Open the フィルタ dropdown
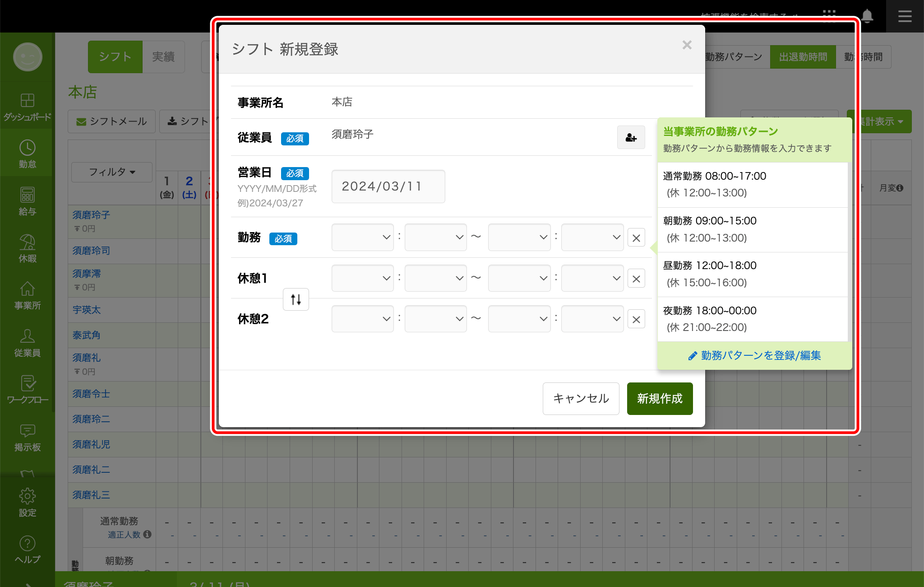924x587 pixels. [x=111, y=172]
